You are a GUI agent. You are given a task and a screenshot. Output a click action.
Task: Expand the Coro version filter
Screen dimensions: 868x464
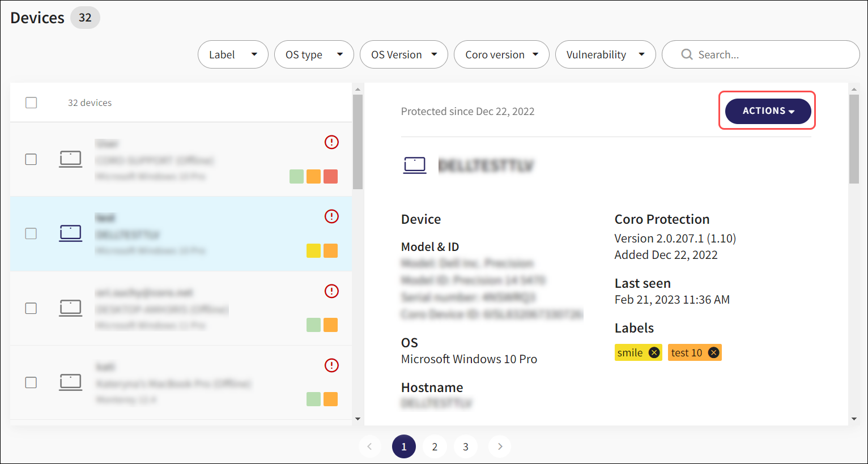(501, 54)
